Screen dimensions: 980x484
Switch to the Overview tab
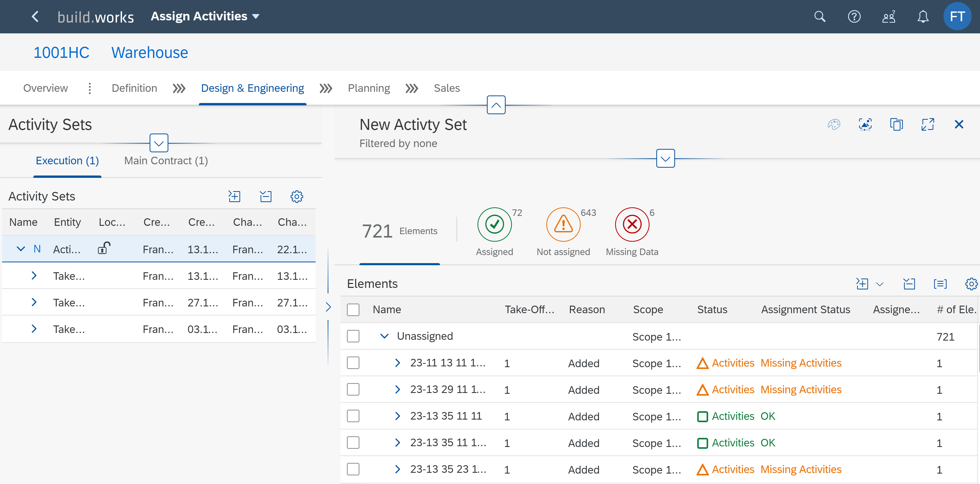pos(46,88)
